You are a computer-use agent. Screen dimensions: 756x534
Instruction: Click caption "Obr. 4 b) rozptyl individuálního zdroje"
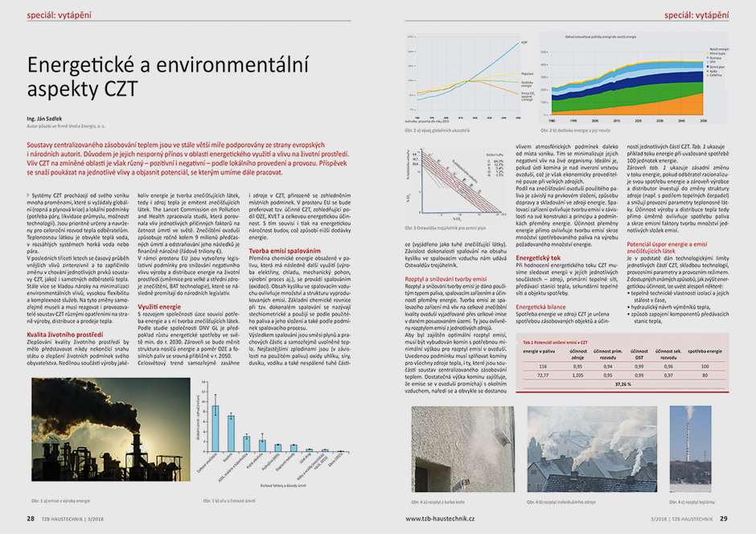coord(561,502)
